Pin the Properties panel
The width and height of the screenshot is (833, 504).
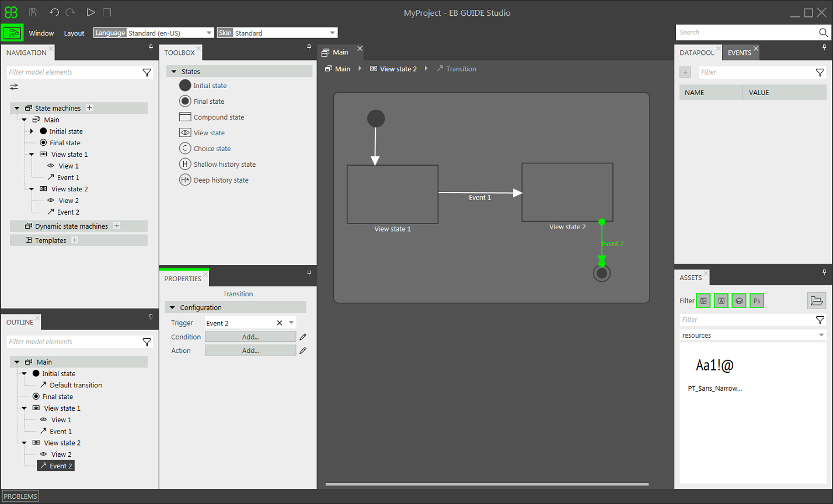pyautogui.click(x=309, y=273)
